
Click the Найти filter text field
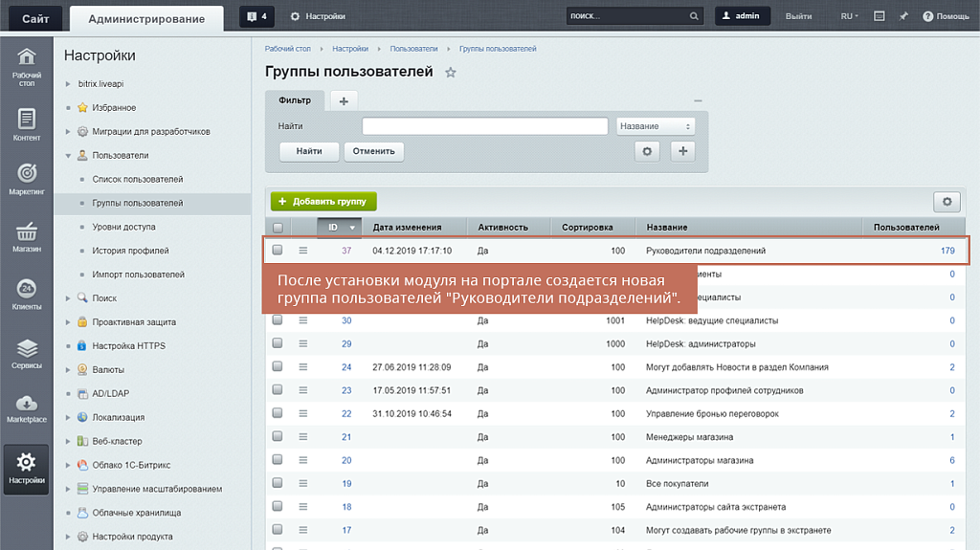[x=484, y=126]
